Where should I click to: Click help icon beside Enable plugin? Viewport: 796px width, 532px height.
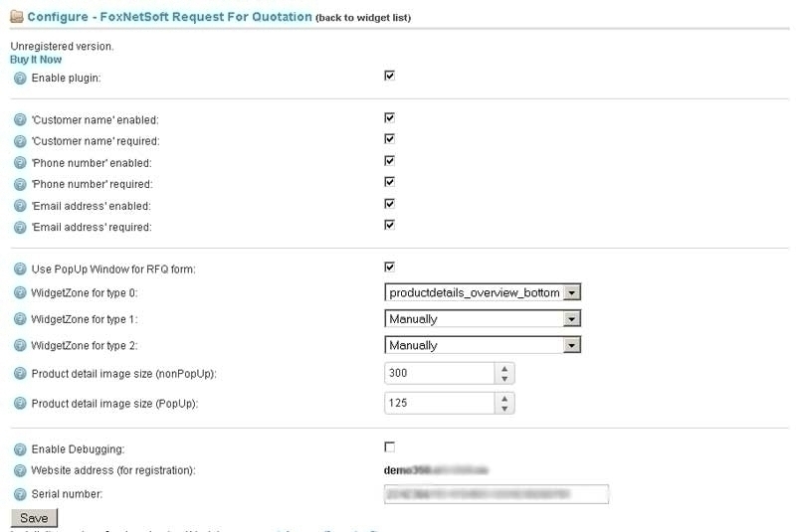[x=20, y=79]
